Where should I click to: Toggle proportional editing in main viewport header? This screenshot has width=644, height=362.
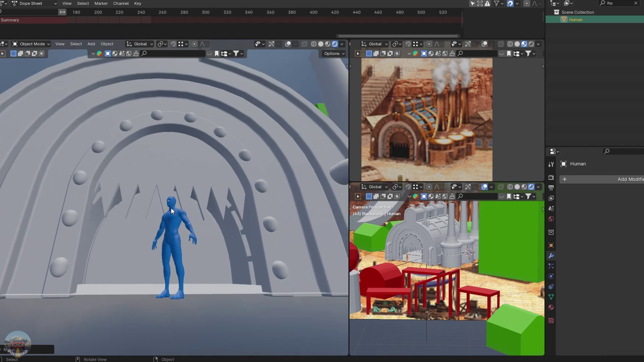194,44
